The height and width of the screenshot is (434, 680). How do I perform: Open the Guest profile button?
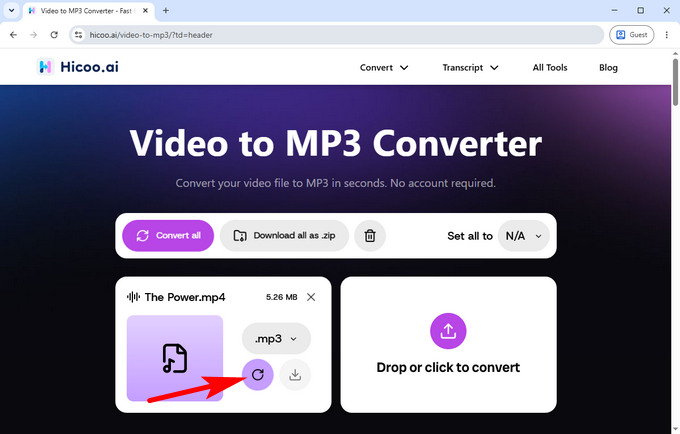pyautogui.click(x=631, y=35)
